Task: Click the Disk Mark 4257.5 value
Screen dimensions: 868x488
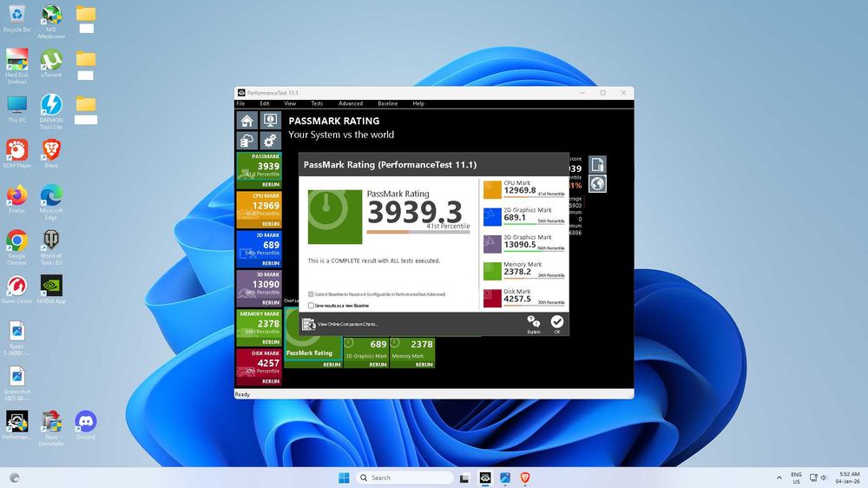Action: tap(517, 299)
